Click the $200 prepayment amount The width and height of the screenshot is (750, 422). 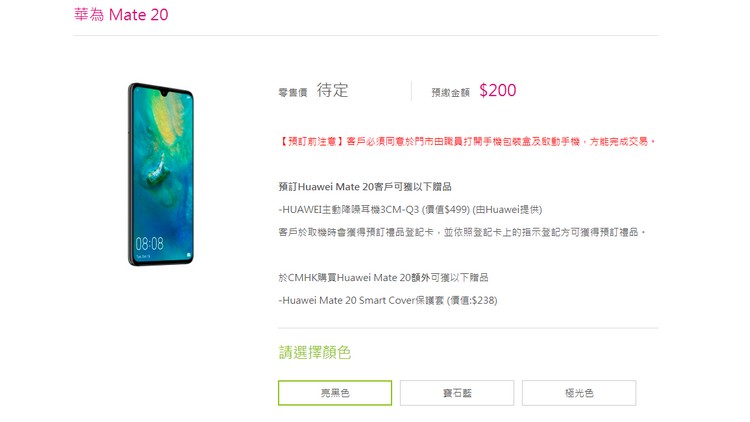497,90
